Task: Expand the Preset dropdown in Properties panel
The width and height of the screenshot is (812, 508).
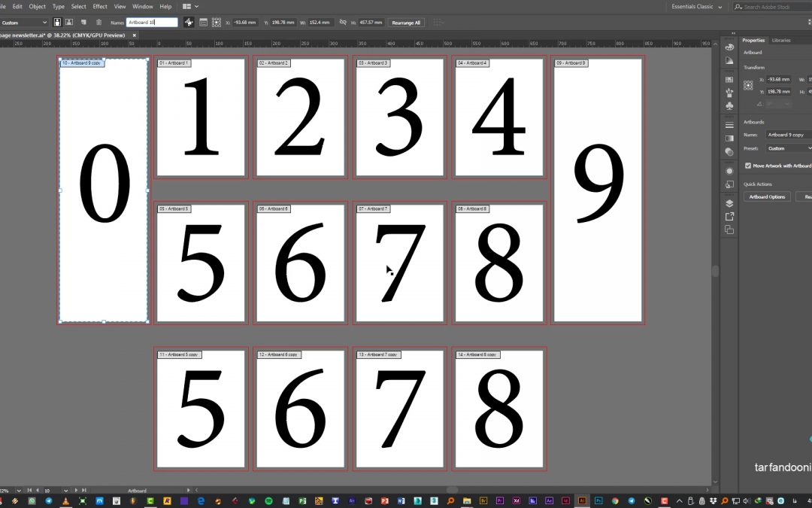Action: 787,148
